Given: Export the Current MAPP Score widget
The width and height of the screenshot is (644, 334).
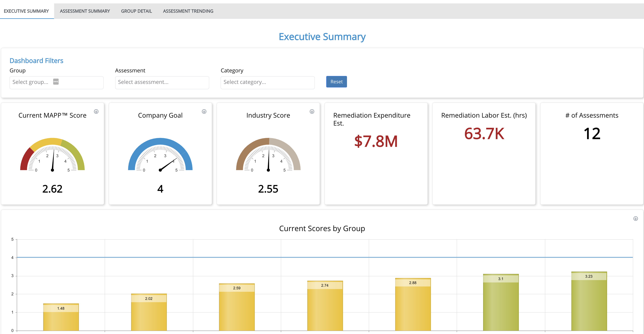Looking at the screenshot, I should click(97, 112).
